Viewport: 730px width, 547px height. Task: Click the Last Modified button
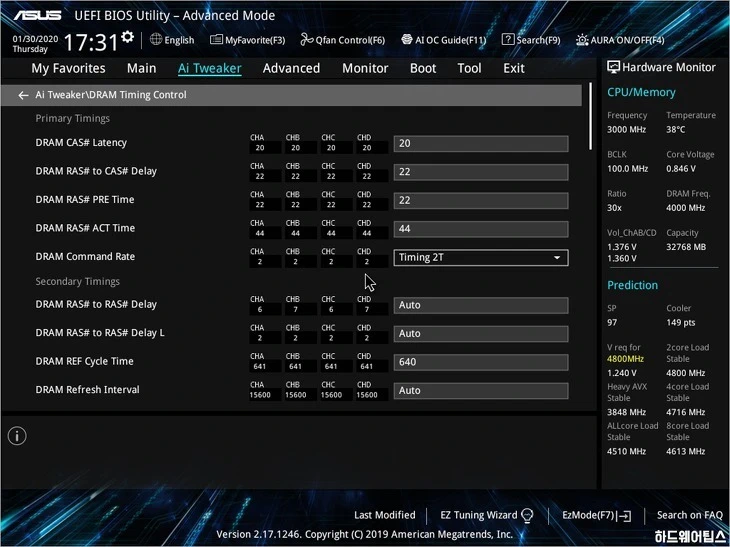pyautogui.click(x=385, y=515)
